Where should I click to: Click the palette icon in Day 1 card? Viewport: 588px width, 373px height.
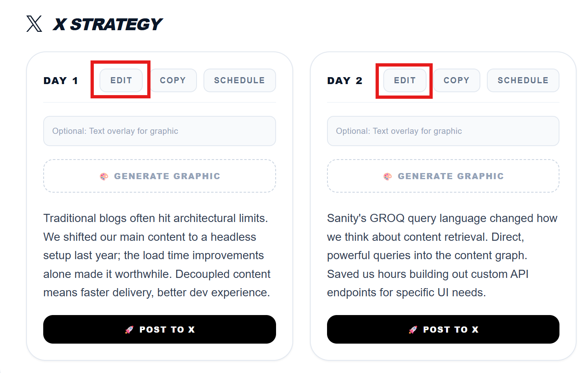[x=104, y=176]
